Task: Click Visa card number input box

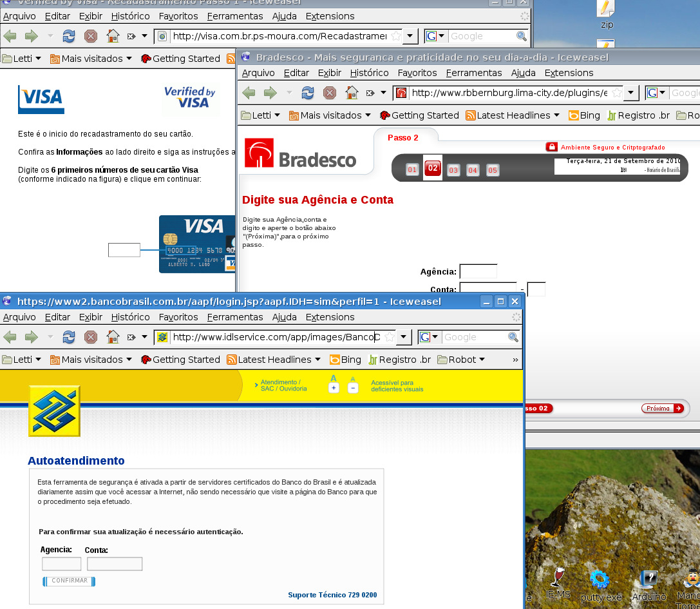Action: (x=124, y=250)
